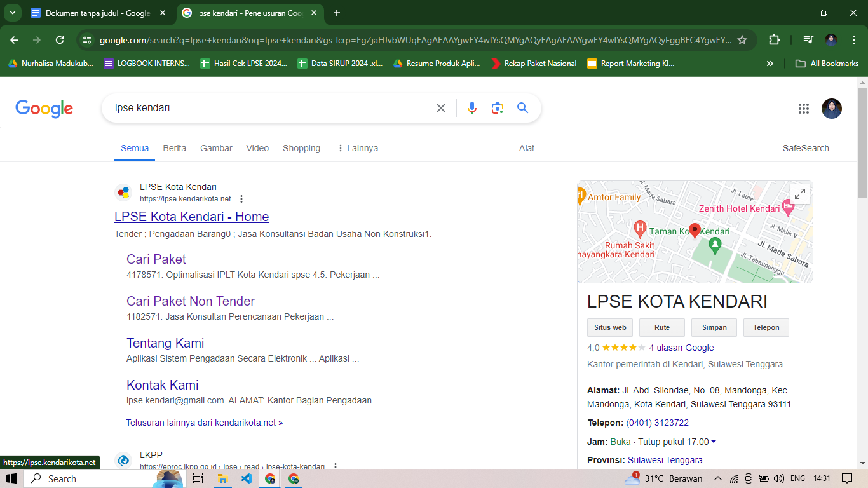868x488 pixels.
Task: Open the All Bookmarks folder
Action: point(827,64)
